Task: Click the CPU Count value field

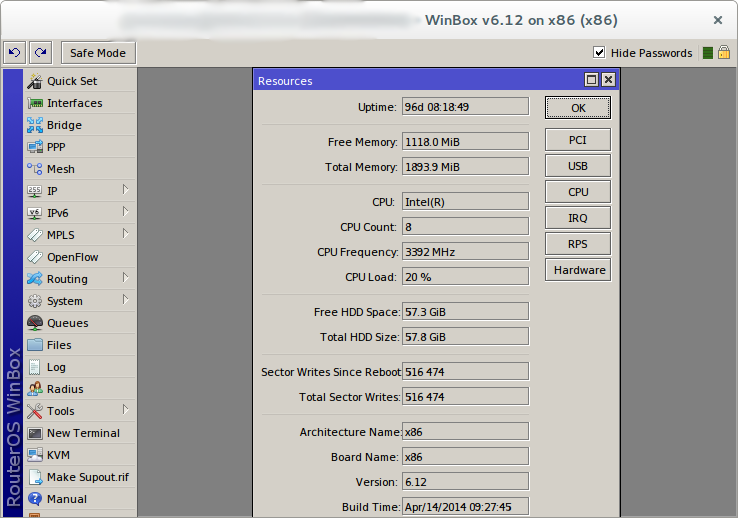Action: (x=465, y=227)
